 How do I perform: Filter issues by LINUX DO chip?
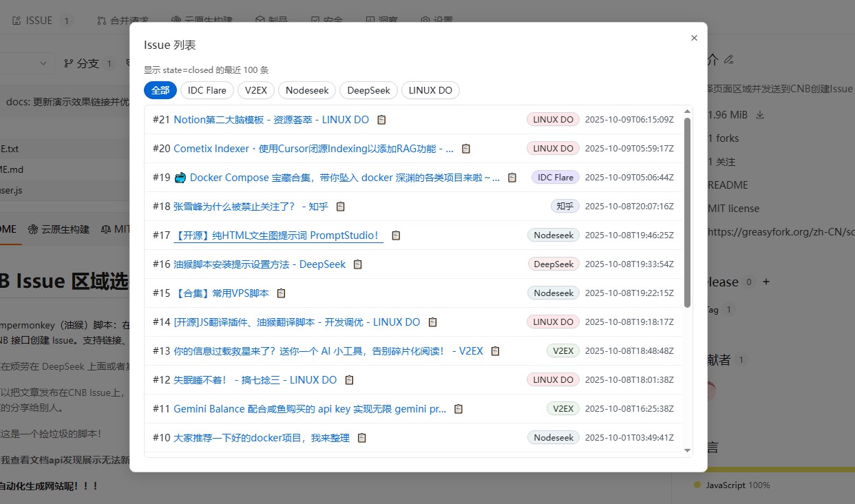point(430,90)
